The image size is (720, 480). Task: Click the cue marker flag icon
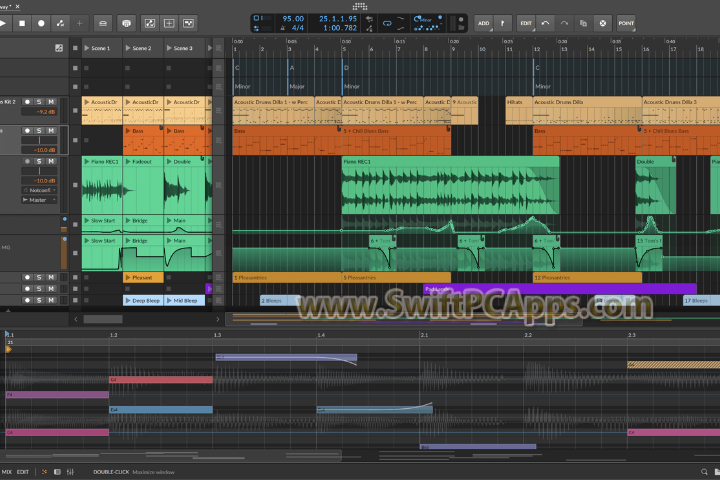pos(502,23)
